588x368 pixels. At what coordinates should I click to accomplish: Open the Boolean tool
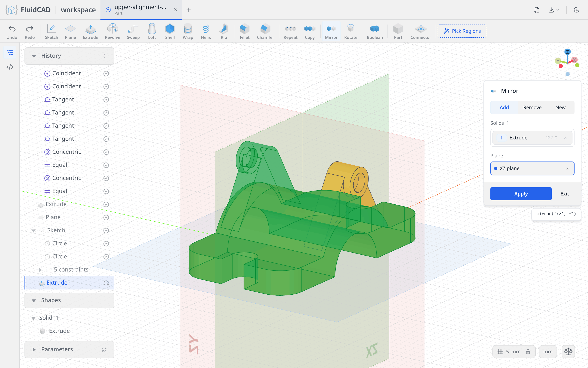pyautogui.click(x=375, y=31)
